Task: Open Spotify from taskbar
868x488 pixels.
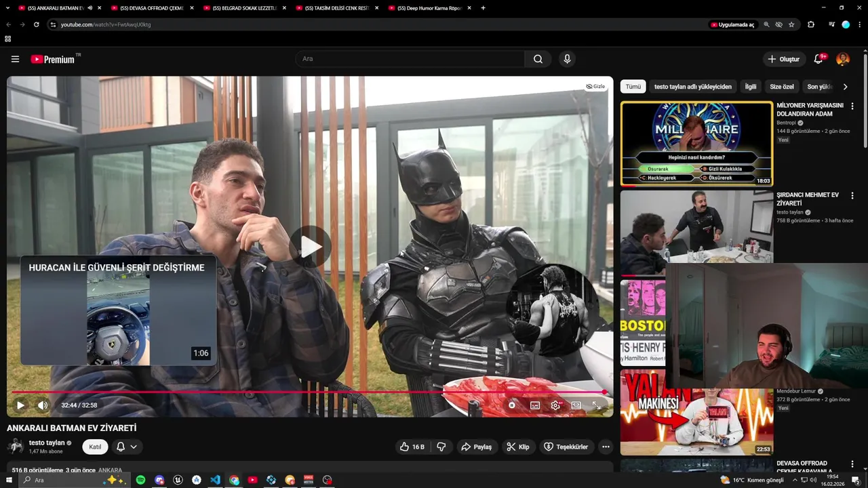Action: coord(140,480)
